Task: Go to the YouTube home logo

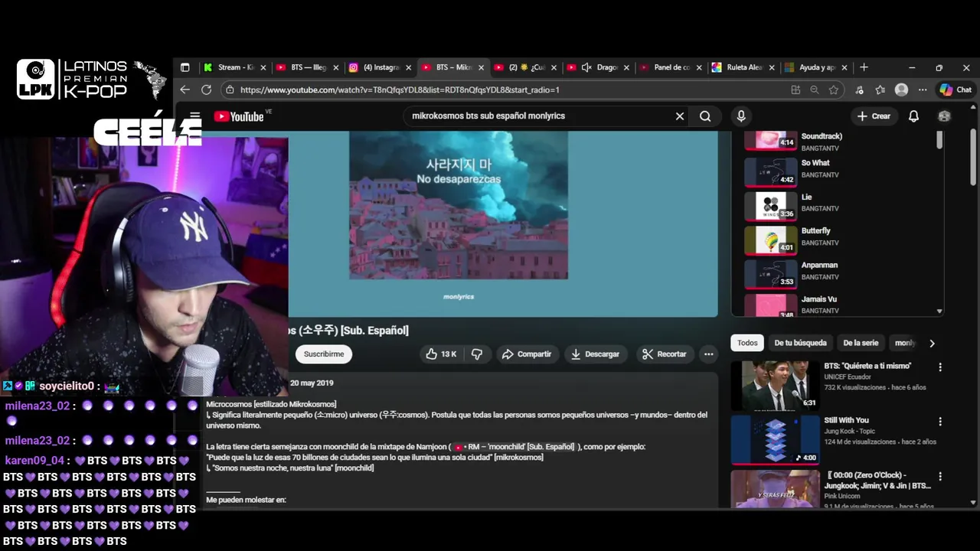Action: pos(238,116)
